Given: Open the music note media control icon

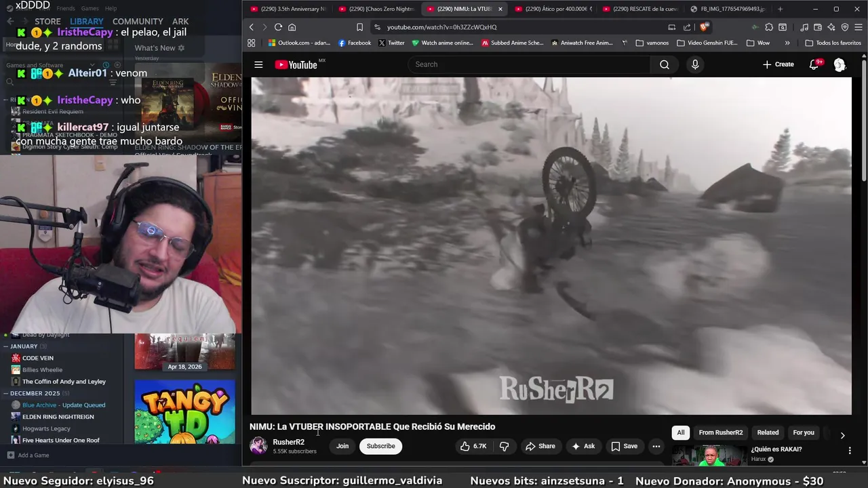Looking at the screenshot, I should coord(804,27).
